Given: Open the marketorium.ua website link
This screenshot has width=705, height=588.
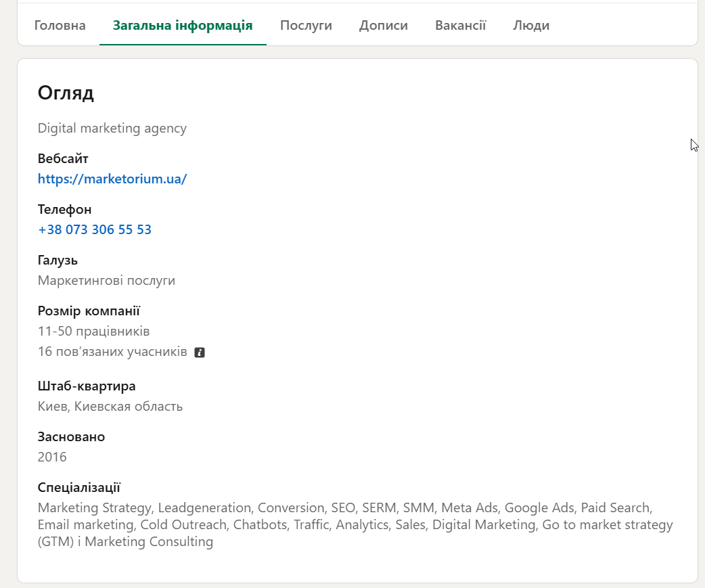Looking at the screenshot, I should click(112, 179).
